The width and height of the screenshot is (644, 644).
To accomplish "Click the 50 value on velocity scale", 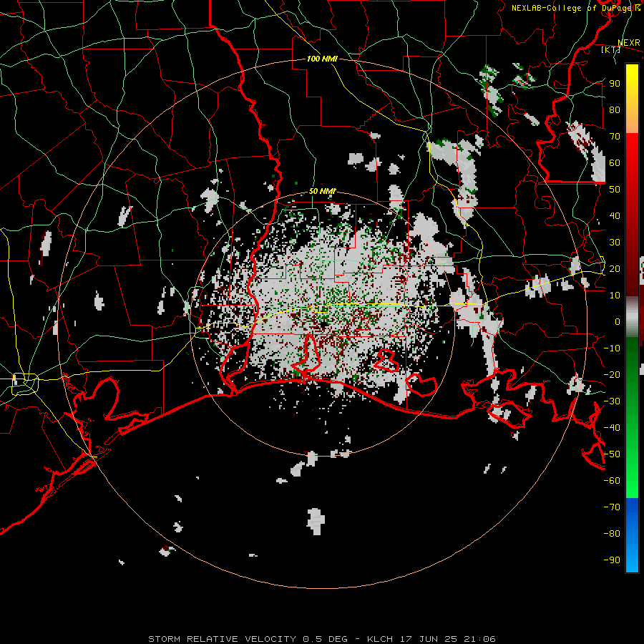I will click(615, 190).
